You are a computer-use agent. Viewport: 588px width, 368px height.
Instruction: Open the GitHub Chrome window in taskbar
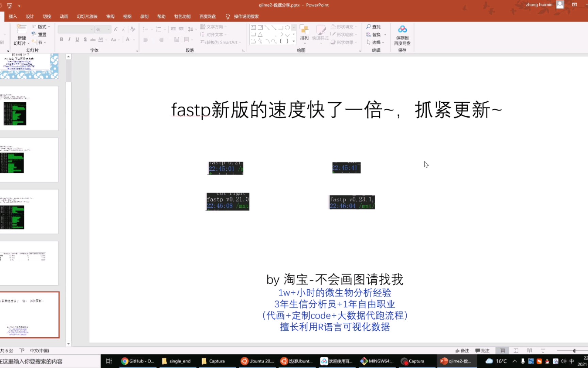coord(138,361)
